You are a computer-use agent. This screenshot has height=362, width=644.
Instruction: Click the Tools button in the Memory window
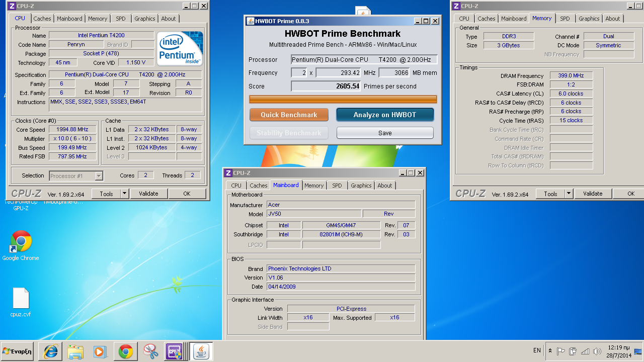click(x=550, y=194)
